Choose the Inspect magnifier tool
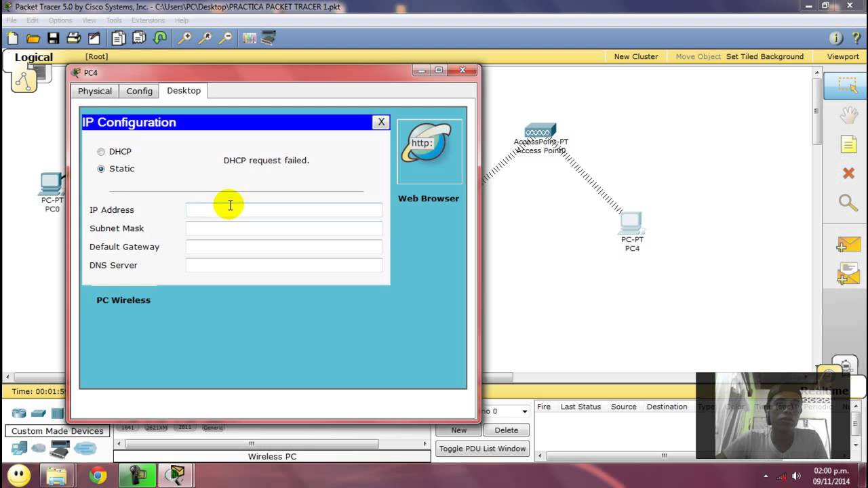The height and width of the screenshot is (488, 868). pos(848,203)
